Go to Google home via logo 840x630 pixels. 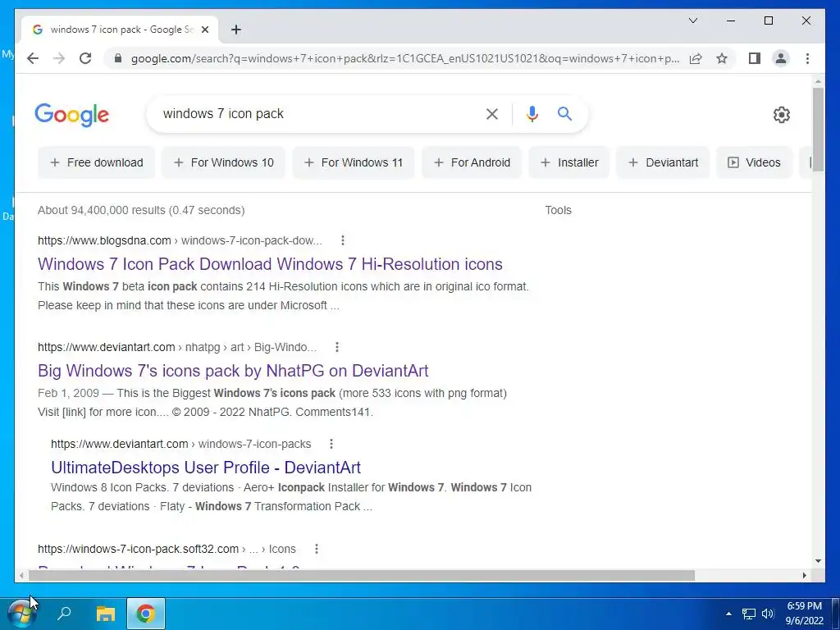click(x=72, y=115)
